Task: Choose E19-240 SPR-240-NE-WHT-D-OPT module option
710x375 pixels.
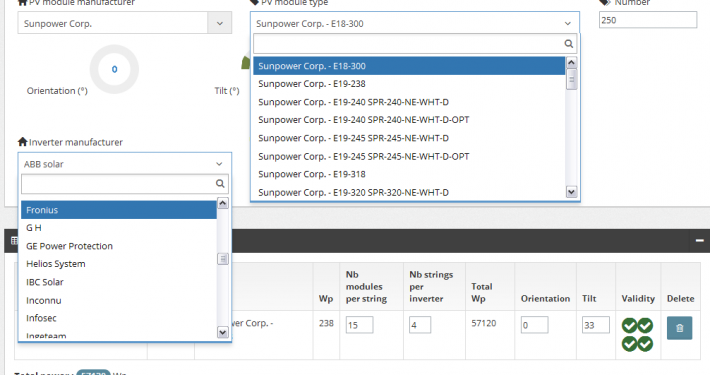Action: 409,120
